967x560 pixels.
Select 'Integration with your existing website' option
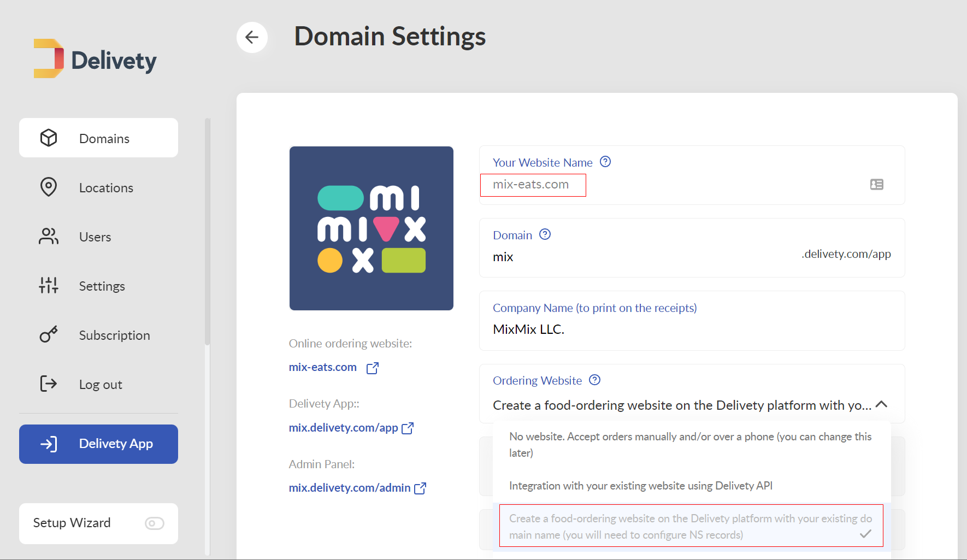tap(692, 486)
